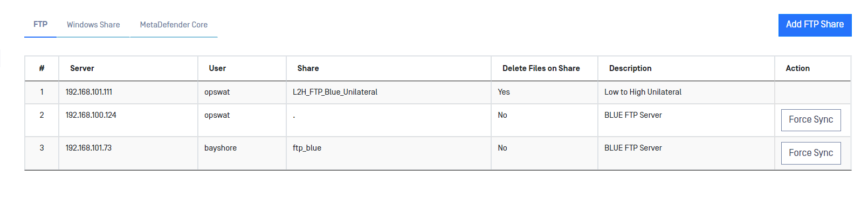The image size is (868, 199).
Task: Click the Low to High Unilateral description
Action: pos(643,92)
